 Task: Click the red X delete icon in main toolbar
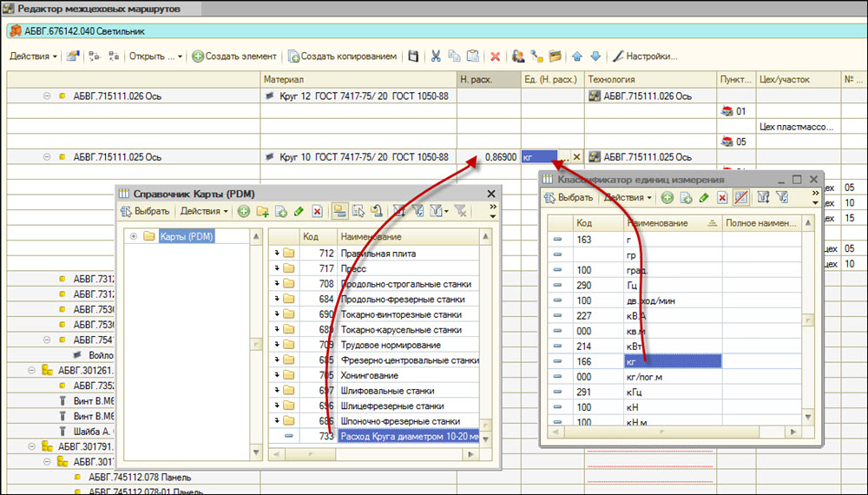496,56
